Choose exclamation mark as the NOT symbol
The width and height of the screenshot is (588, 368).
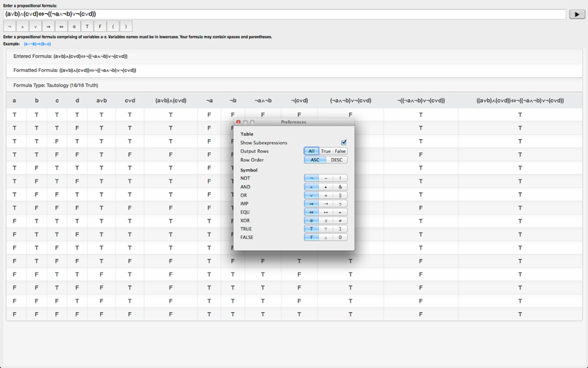tap(340, 178)
